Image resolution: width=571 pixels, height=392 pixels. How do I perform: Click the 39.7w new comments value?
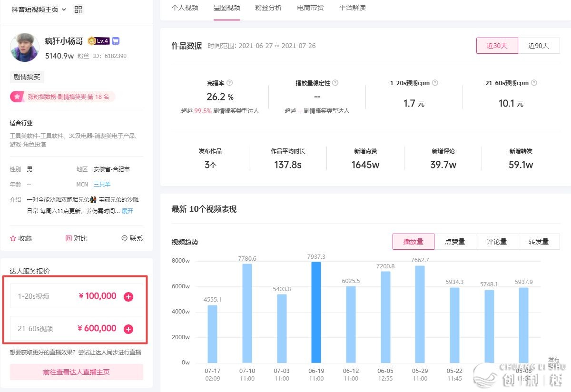[x=443, y=165]
